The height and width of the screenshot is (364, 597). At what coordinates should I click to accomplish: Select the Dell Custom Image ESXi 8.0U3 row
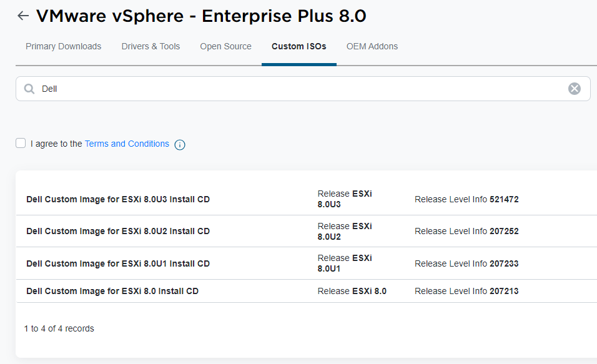[118, 199]
